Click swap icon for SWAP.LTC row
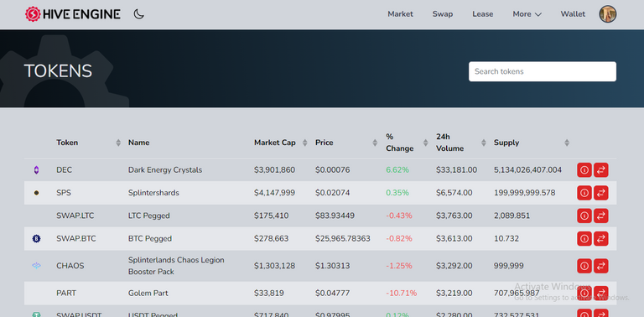 coord(601,216)
